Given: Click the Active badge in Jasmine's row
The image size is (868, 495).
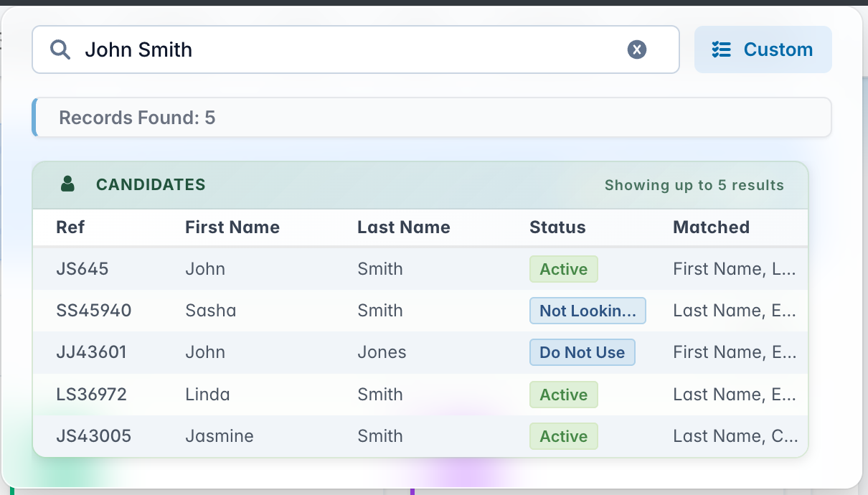Looking at the screenshot, I should coord(564,436).
